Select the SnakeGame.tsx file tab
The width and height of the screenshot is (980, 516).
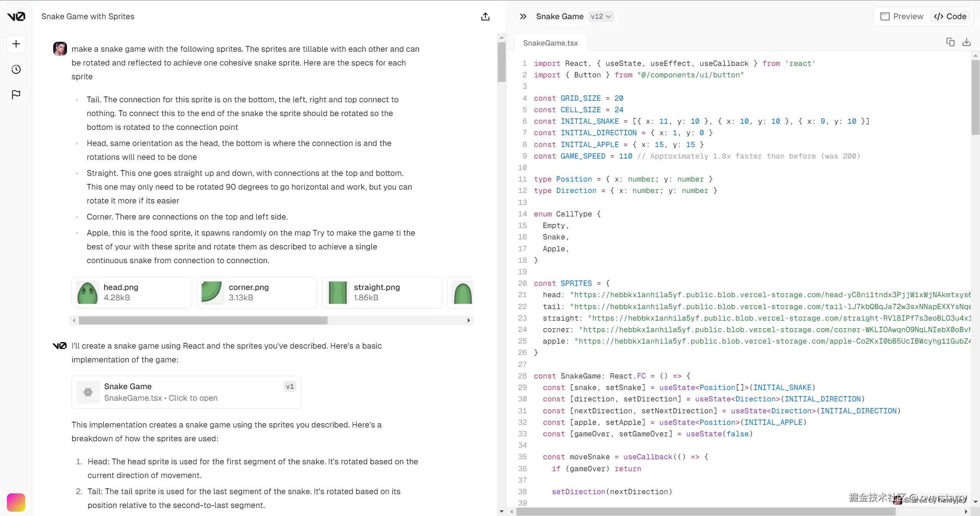pyautogui.click(x=550, y=43)
